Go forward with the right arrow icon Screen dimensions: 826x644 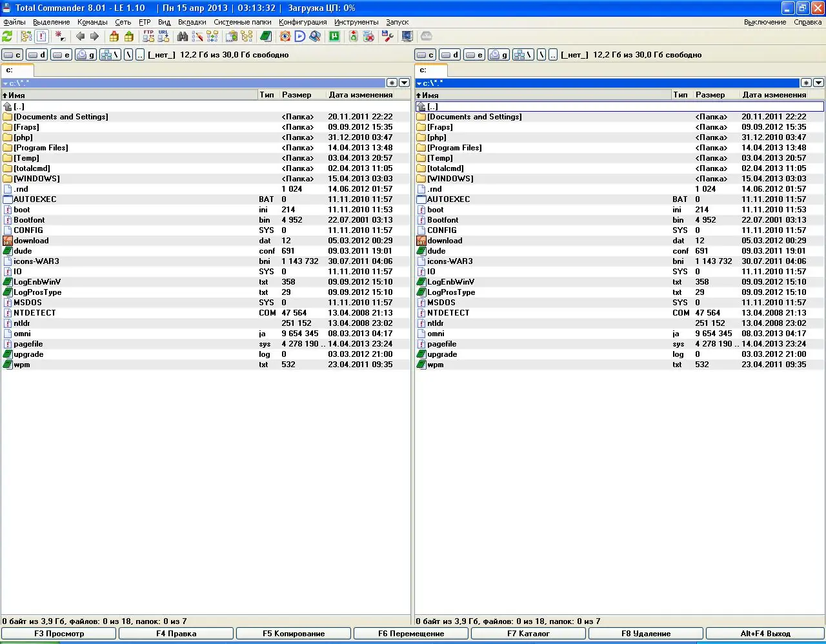(x=95, y=37)
